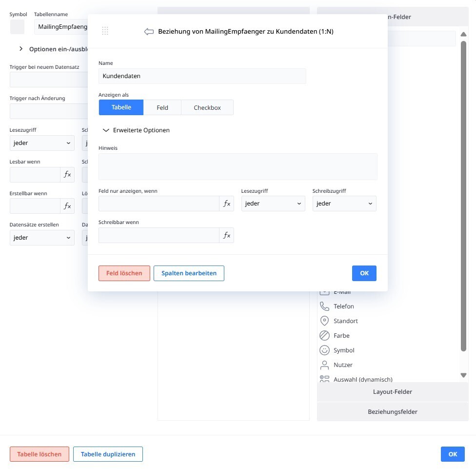
Task: Select 'Tabelle' display option
Action: (121, 107)
